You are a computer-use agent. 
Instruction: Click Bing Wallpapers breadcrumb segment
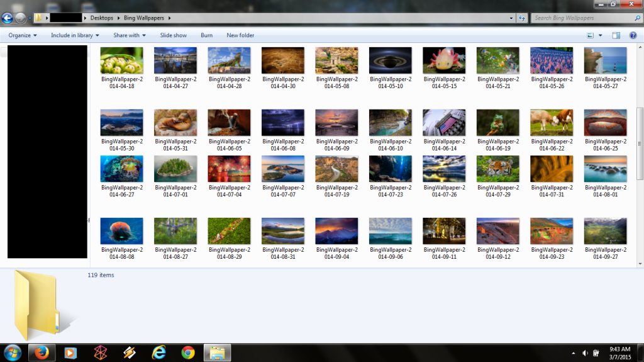pos(144,18)
